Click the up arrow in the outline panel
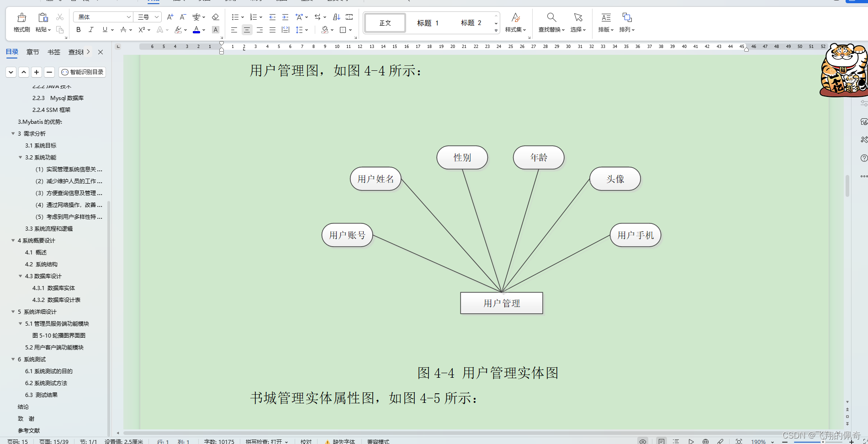Screen dimensions: 868x444 coord(24,72)
